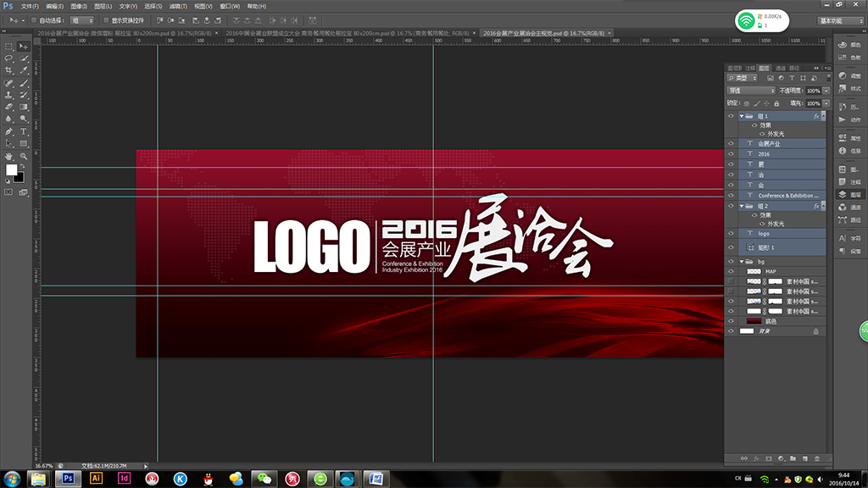The height and width of the screenshot is (488, 868).
Task: Open the 不透明度 slider arrow
Action: point(826,91)
